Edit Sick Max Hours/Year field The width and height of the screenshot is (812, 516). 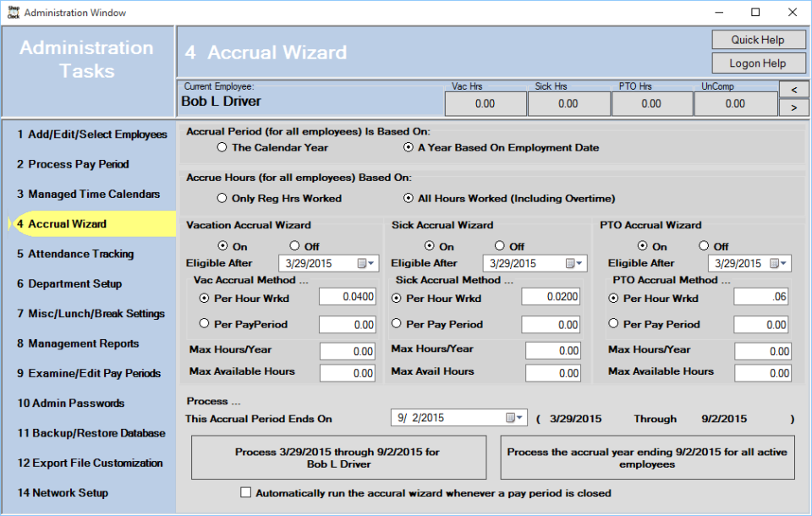pyautogui.click(x=552, y=351)
